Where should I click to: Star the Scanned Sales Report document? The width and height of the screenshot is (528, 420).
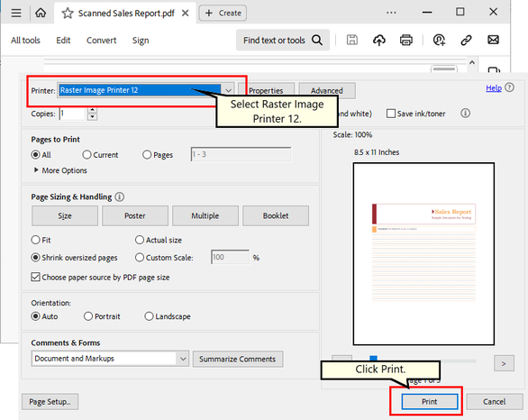click(x=68, y=14)
